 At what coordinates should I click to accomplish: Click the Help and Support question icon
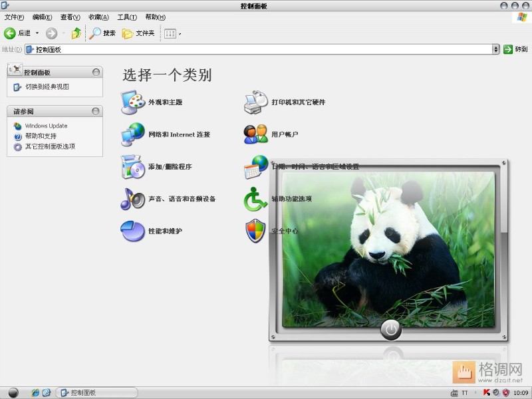click(x=18, y=136)
